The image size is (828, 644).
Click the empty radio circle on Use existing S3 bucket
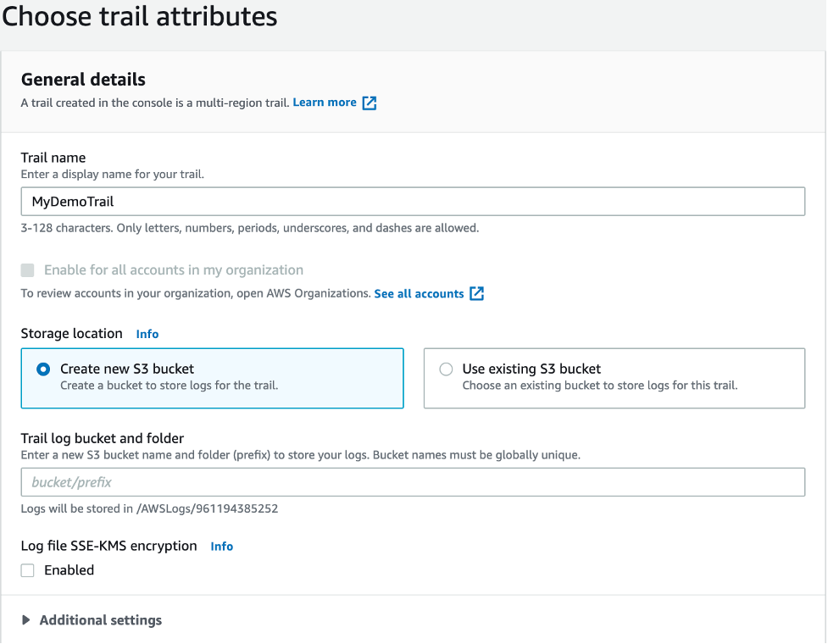point(445,369)
